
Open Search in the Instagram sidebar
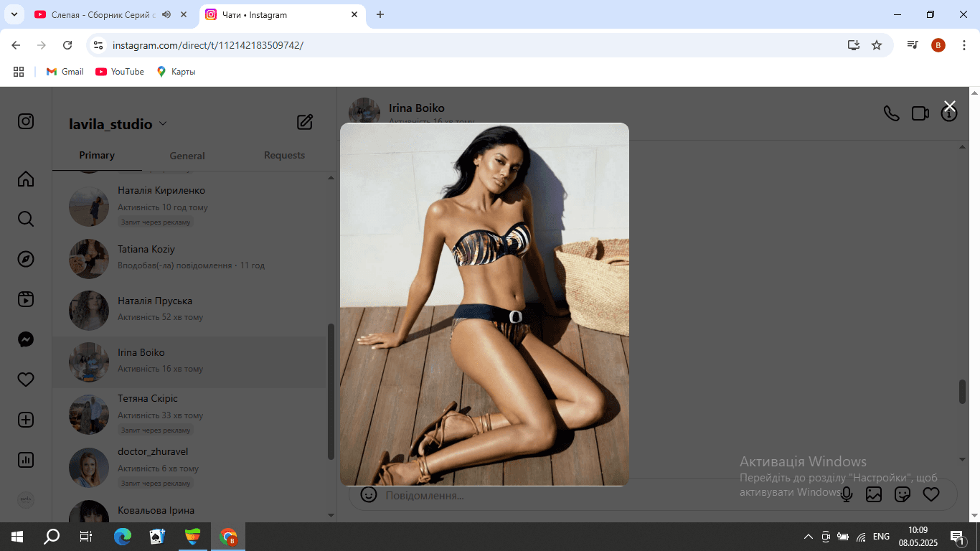pyautogui.click(x=26, y=219)
